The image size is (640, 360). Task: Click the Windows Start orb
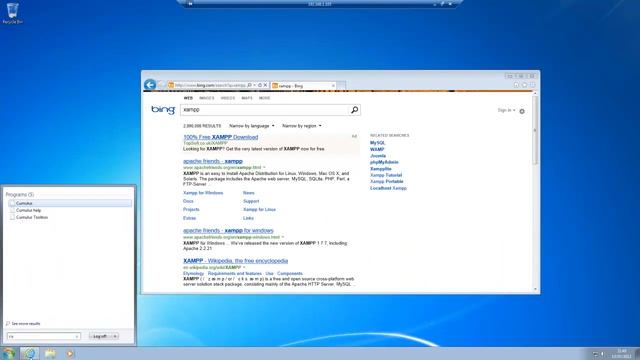[9, 353]
